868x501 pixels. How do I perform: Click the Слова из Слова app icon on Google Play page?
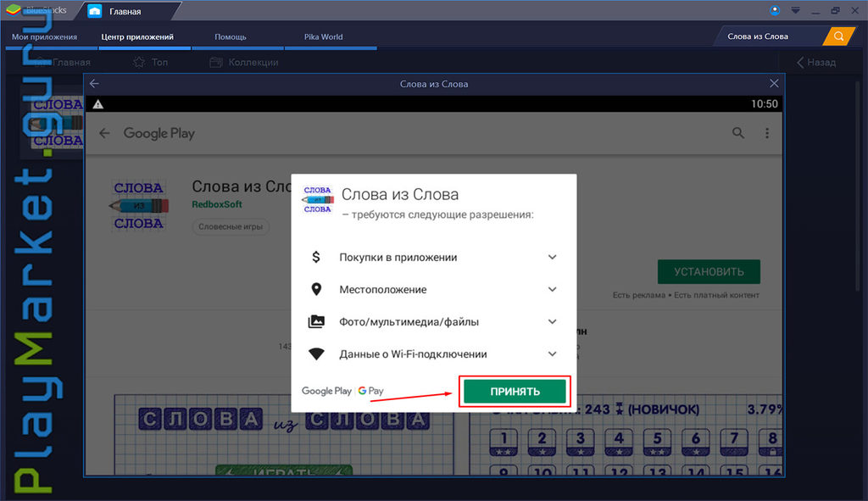coord(138,205)
